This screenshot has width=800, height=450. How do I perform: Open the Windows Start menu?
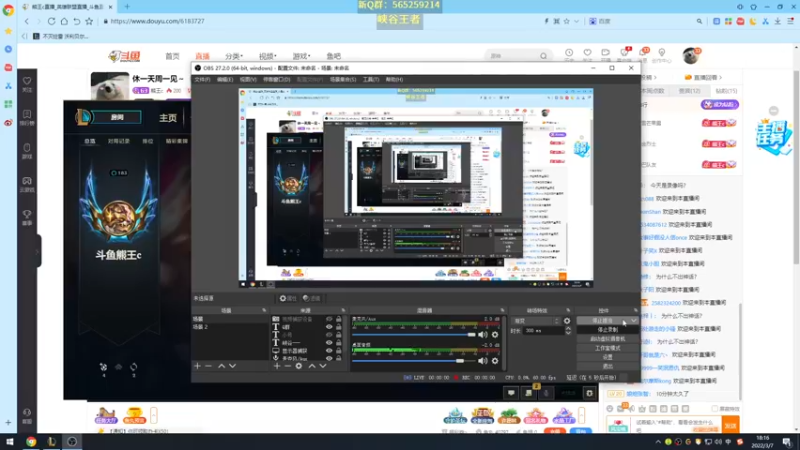click(x=10, y=442)
